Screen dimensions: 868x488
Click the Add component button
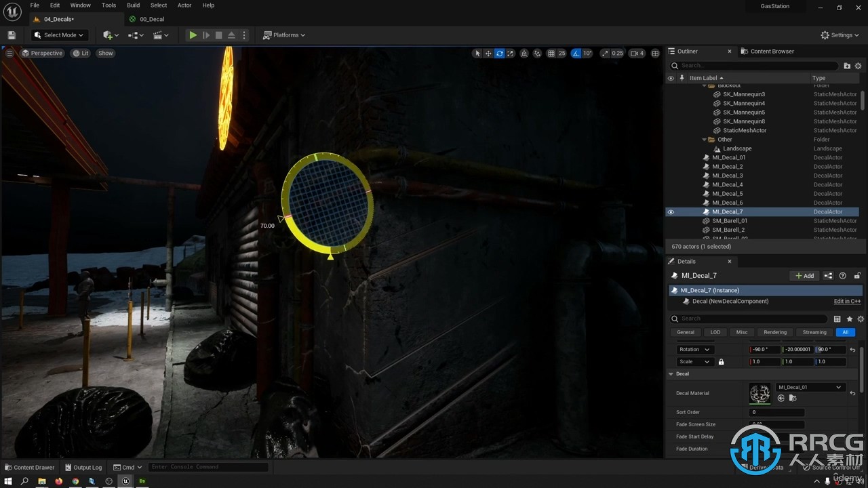tap(805, 276)
